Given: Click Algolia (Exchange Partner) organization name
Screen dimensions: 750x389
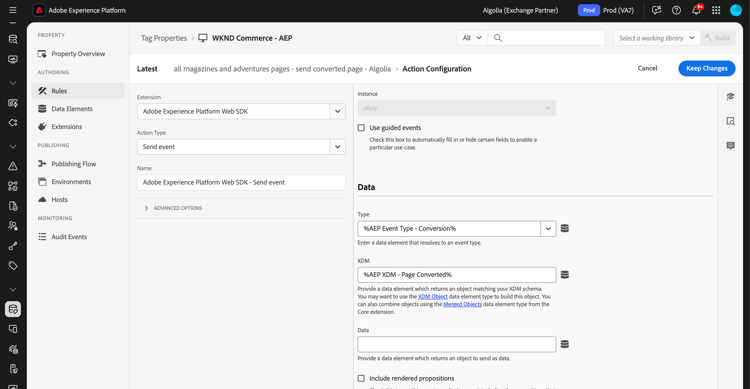Looking at the screenshot, I should coord(520,10).
